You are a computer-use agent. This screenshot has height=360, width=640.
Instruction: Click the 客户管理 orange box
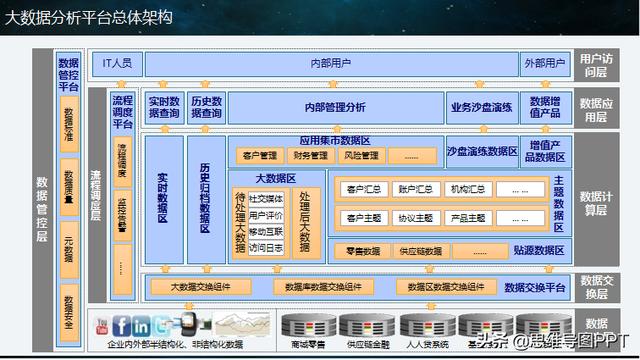click(260, 156)
